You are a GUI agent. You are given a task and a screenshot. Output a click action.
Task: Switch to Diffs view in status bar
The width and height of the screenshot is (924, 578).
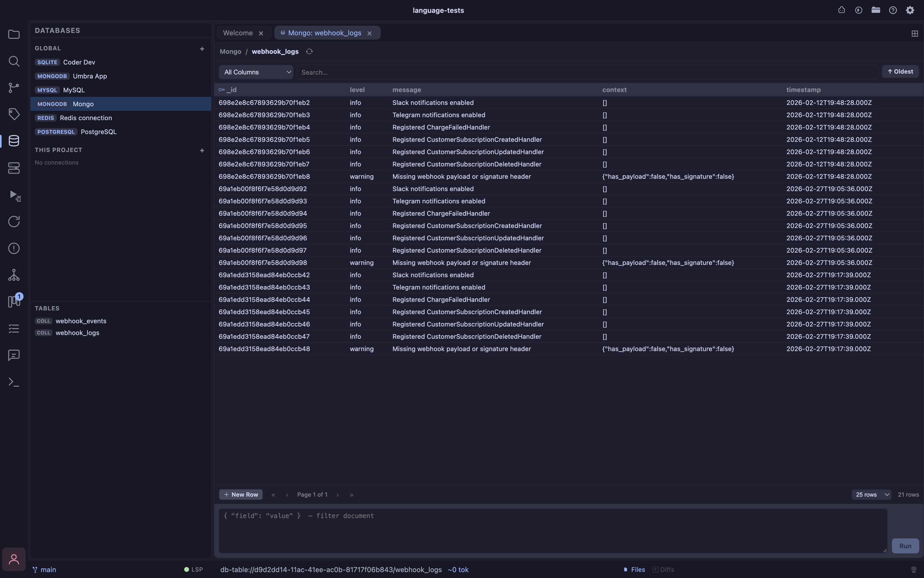click(x=663, y=570)
